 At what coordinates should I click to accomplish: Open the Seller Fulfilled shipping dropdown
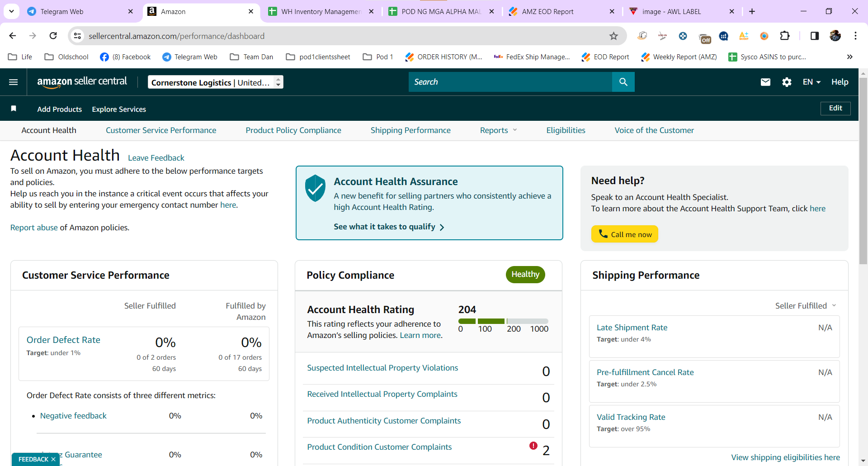click(x=806, y=306)
